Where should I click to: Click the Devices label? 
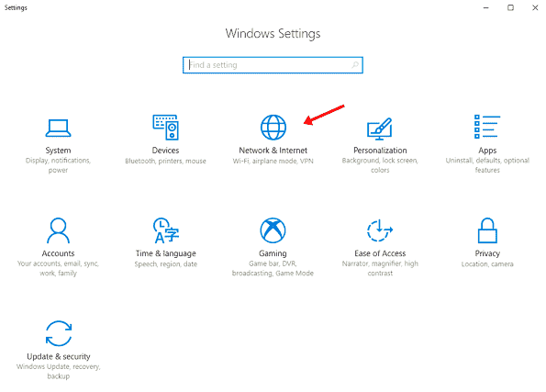pyautogui.click(x=166, y=151)
